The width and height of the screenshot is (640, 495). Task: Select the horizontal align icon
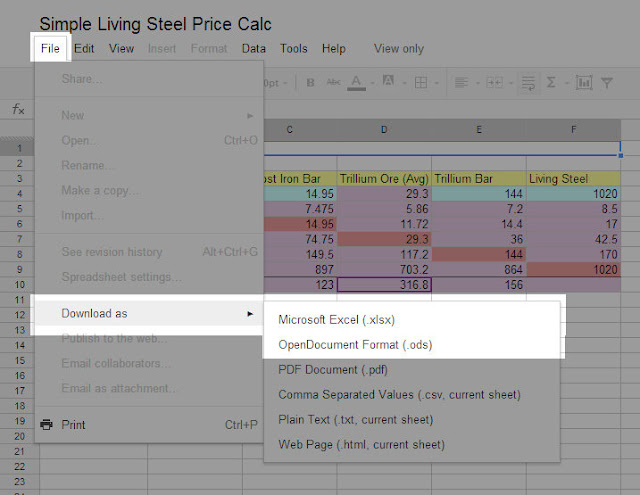coord(461,83)
